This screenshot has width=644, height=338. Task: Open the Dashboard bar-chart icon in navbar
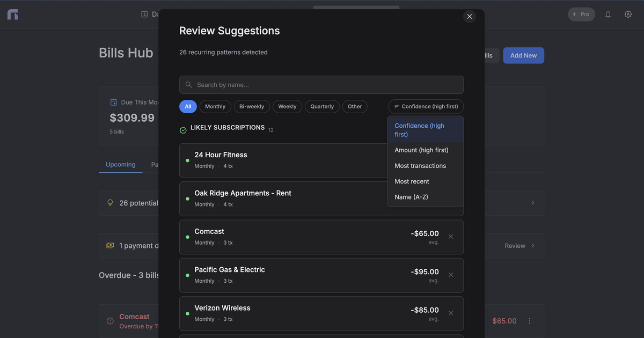pos(144,13)
